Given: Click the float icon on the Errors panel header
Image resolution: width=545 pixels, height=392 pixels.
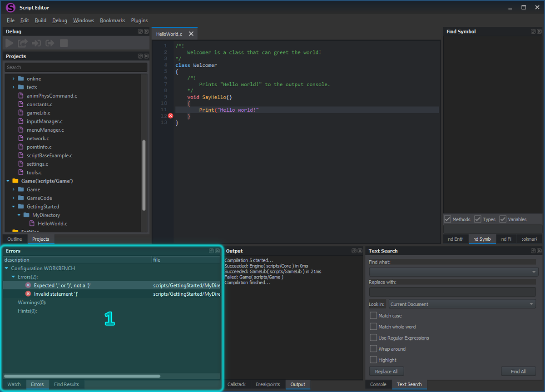Looking at the screenshot, I should pos(211,250).
